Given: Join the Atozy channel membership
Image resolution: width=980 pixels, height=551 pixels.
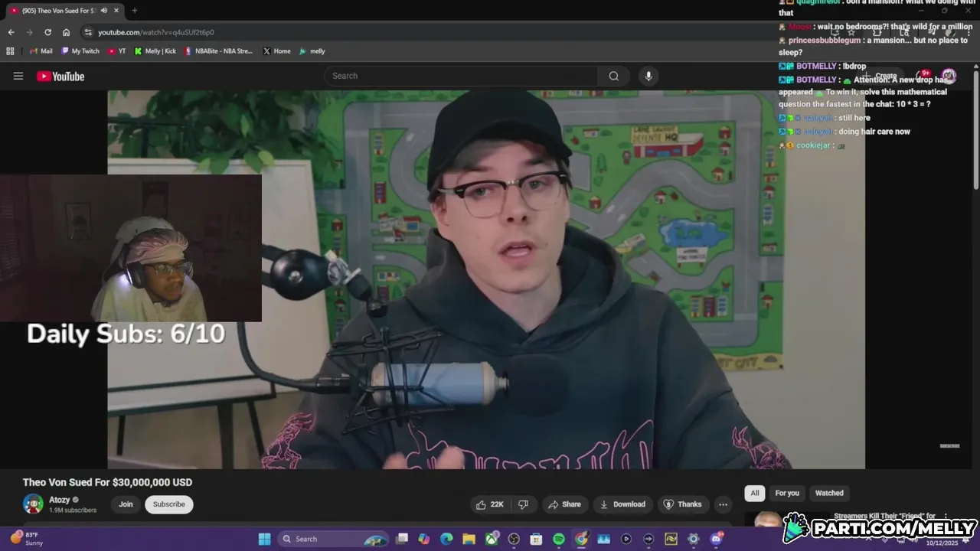Looking at the screenshot, I should (126, 504).
